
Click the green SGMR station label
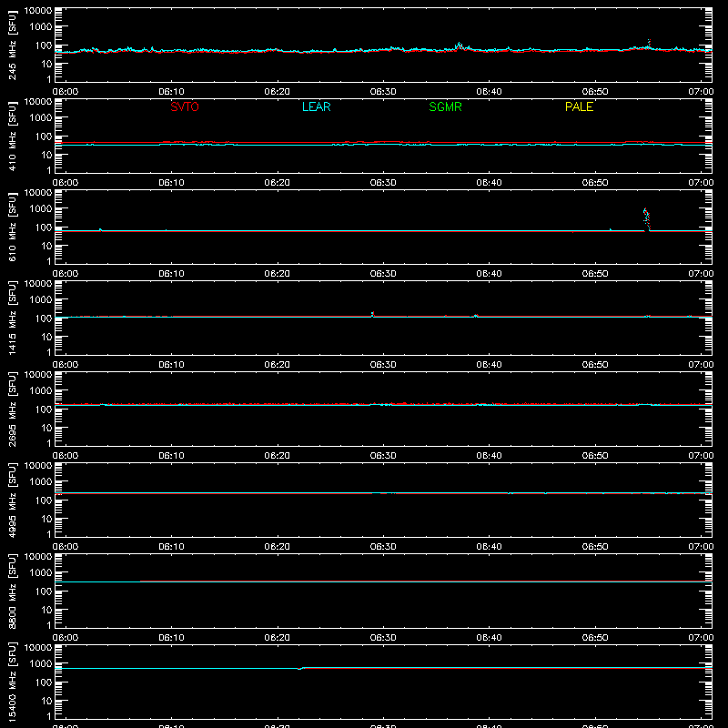[x=445, y=106]
